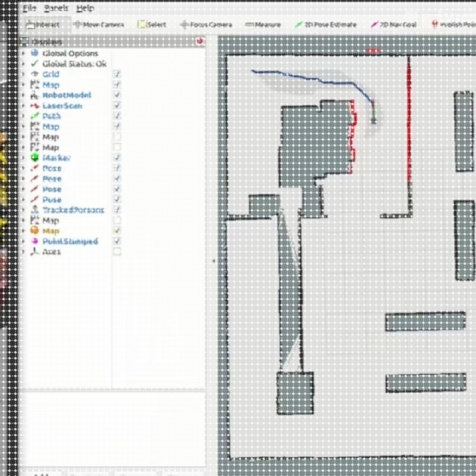Toggle checkbox of Map row below Grid
Image resolution: width=476 pixels, height=476 pixels.
click(x=117, y=85)
